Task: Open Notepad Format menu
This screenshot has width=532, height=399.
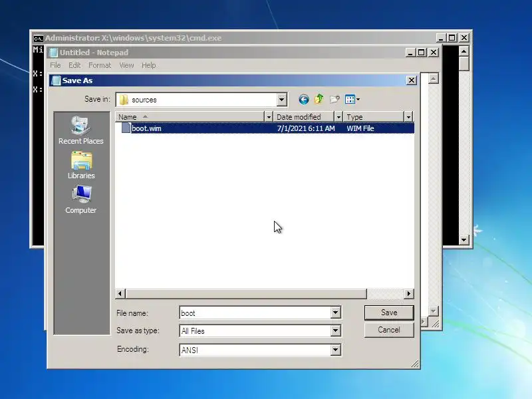Action: point(100,65)
